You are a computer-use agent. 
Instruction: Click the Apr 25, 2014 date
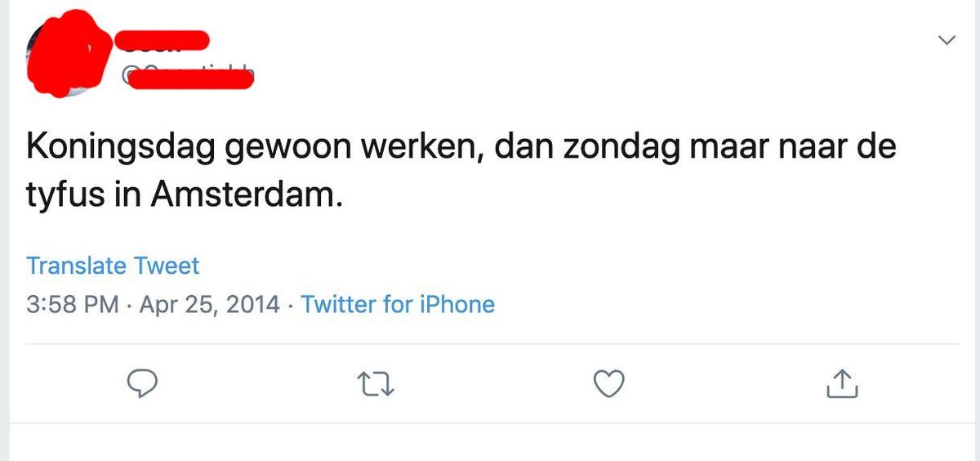pos(211,305)
